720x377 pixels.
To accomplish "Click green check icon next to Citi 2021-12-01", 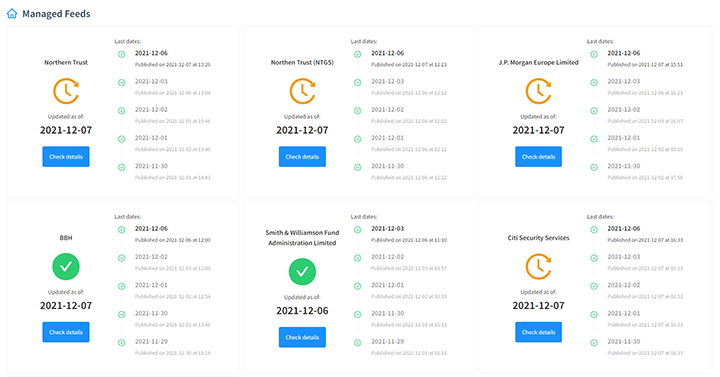I will pos(594,315).
